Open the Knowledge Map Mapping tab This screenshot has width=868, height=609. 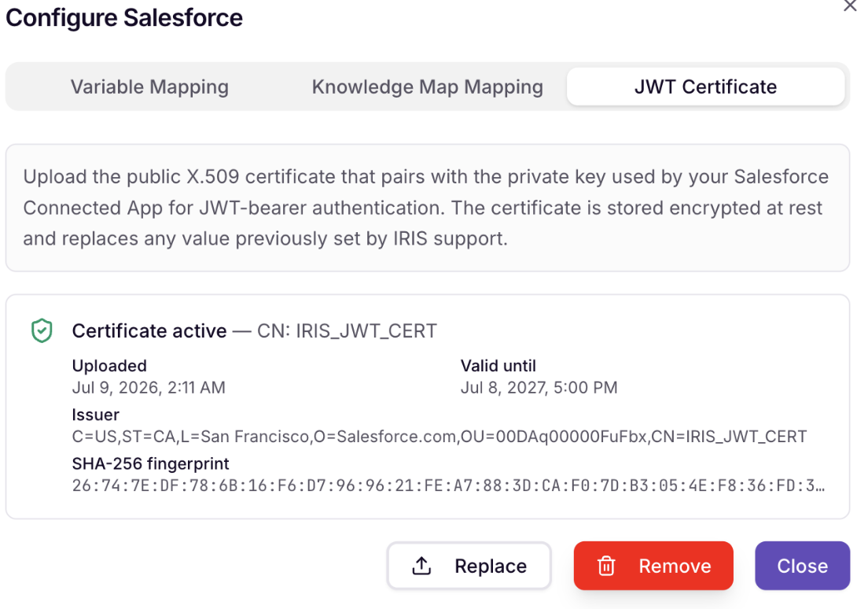428,87
